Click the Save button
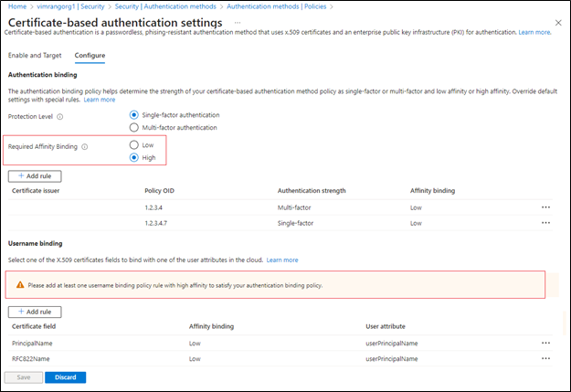Viewport: 571px width, 392px height. tap(24, 377)
